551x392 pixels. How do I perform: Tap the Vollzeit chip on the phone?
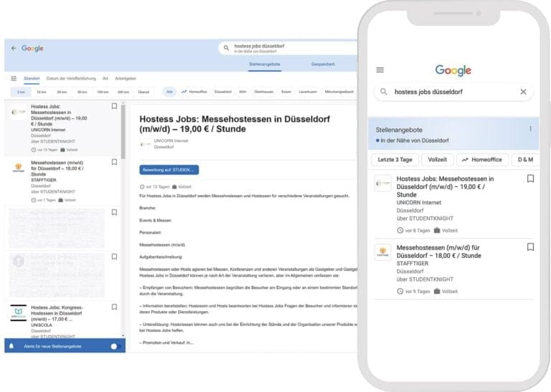tap(438, 159)
